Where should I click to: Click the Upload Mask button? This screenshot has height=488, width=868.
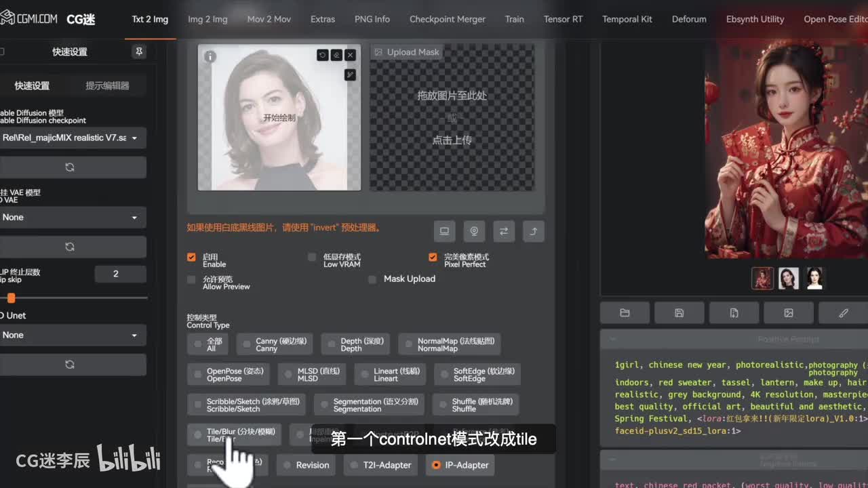[x=407, y=52]
